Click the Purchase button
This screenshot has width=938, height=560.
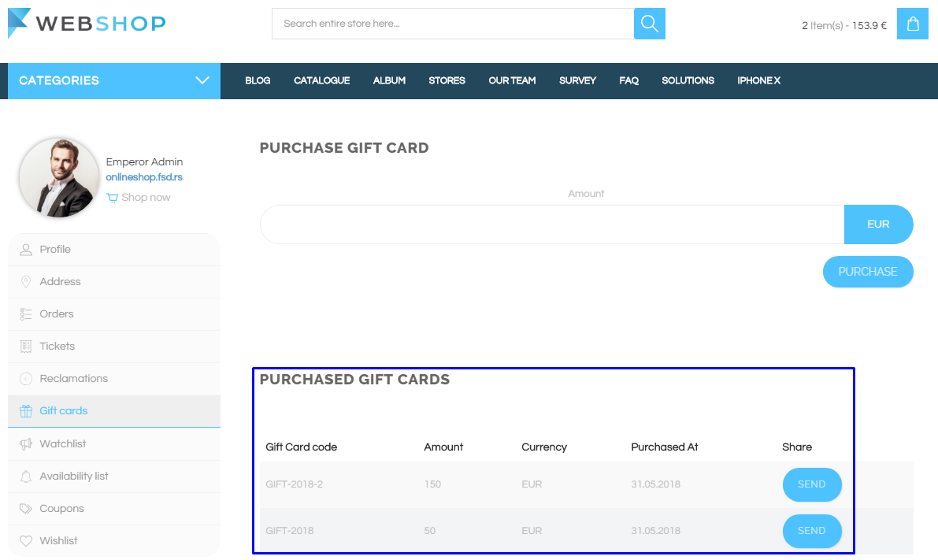[x=868, y=272]
